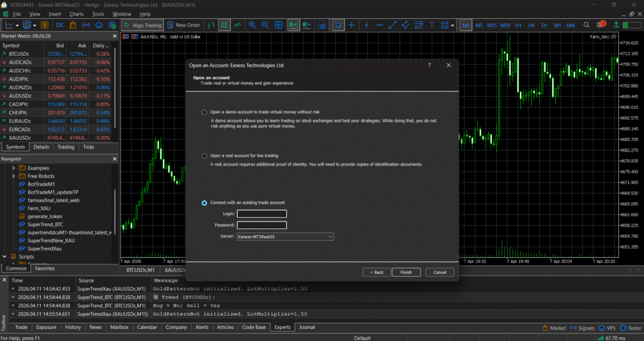Expand the Free Robots folder in Navigator
The width and height of the screenshot is (644, 341).
tap(13, 176)
